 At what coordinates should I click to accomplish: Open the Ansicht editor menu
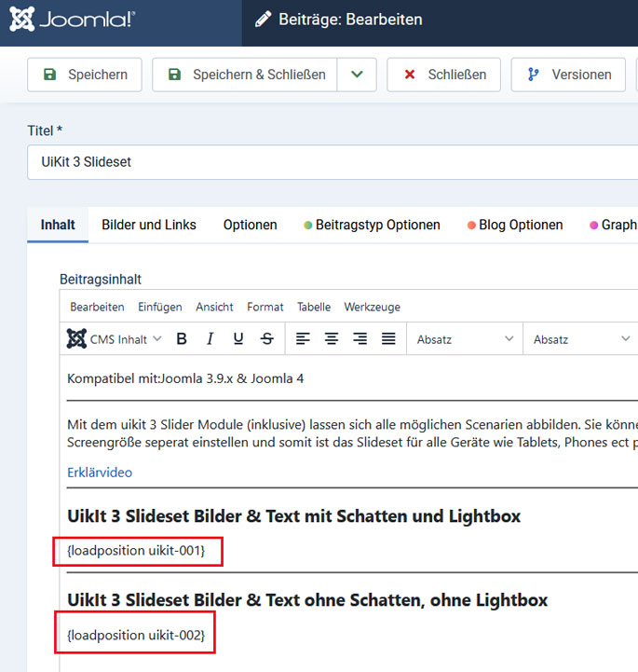(x=214, y=307)
